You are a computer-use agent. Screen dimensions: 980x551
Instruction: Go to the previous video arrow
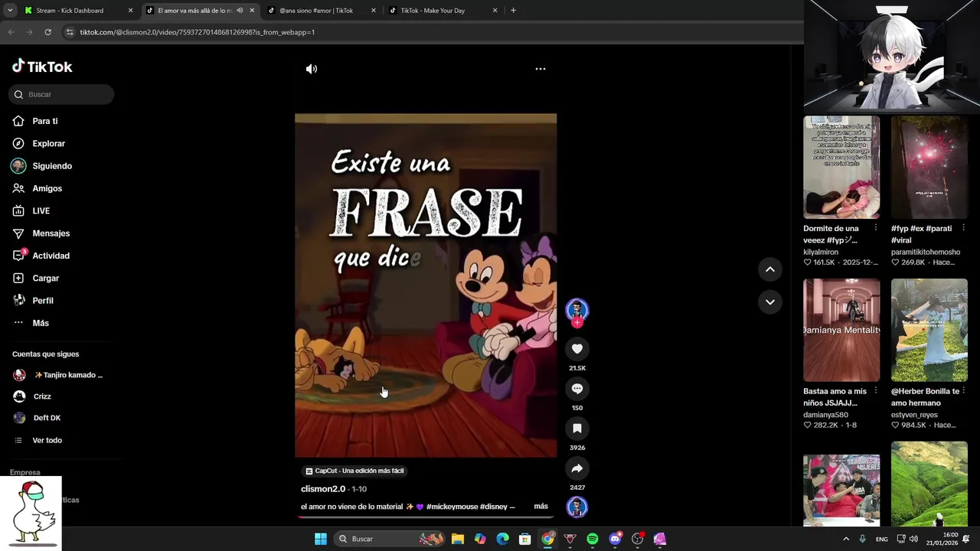pos(770,269)
